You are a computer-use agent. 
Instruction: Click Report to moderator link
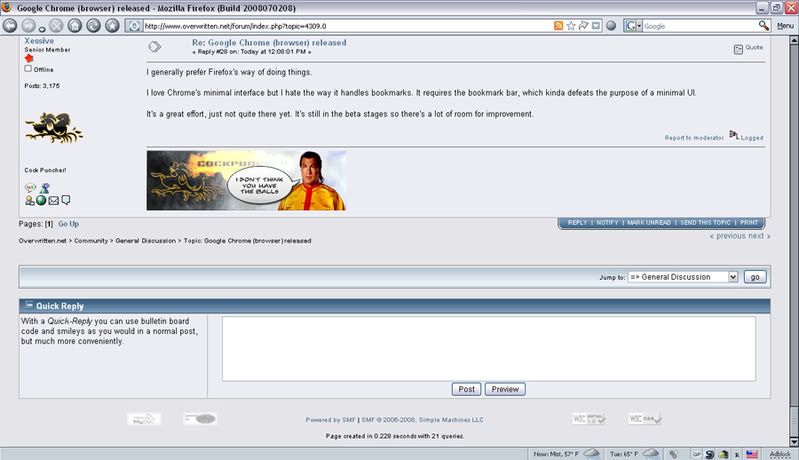(694, 138)
